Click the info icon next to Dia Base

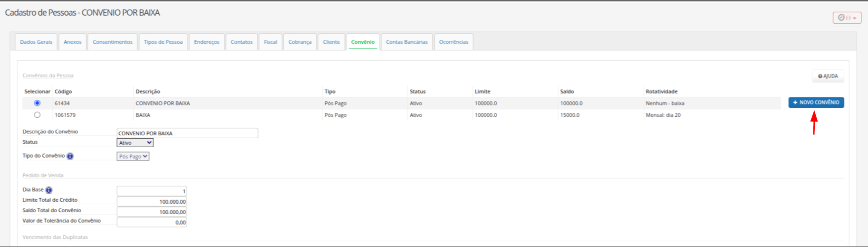click(49, 190)
